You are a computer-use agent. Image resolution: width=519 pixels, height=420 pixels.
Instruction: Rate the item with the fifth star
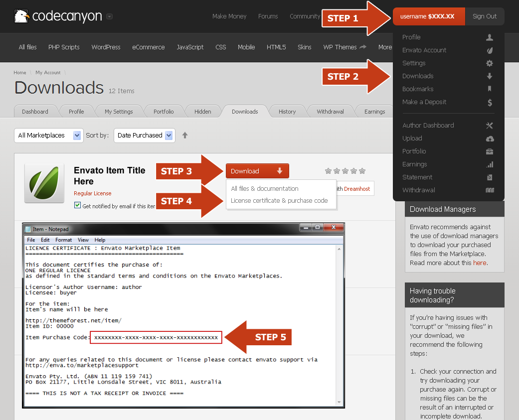362,171
